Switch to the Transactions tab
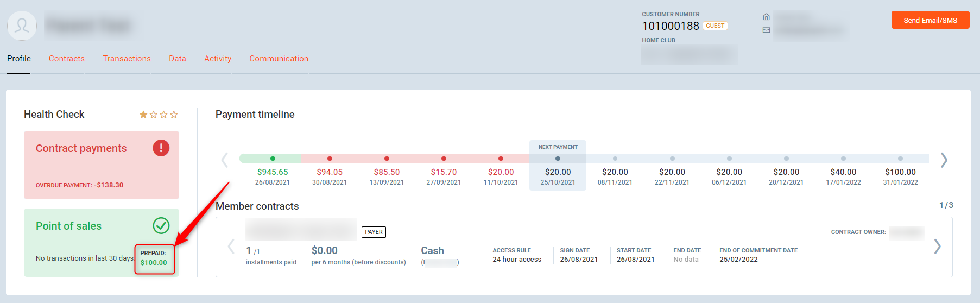The height and width of the screenshot is (303, 980). click(x=127, y=59)
